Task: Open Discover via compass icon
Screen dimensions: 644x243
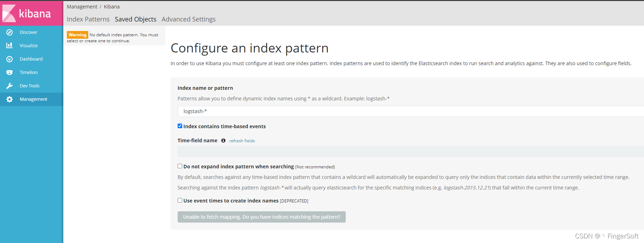Action: tap(9, 32)
